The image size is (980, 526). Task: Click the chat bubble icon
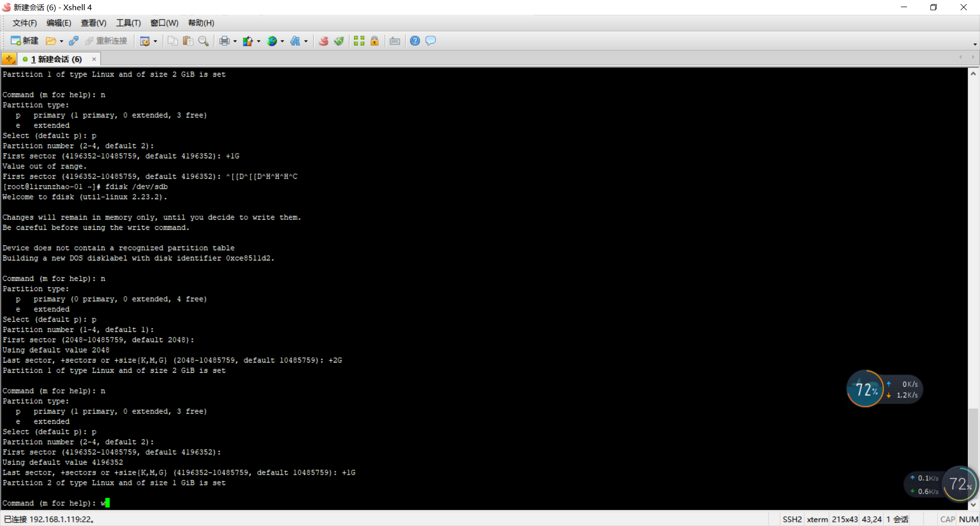click(x=431, y=41)
